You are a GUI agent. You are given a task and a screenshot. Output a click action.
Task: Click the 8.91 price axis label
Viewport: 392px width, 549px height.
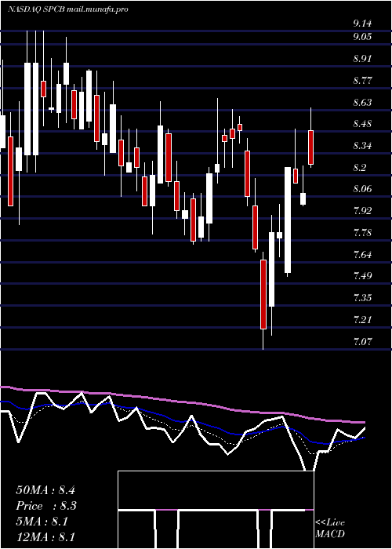click(x=362, y=59)
